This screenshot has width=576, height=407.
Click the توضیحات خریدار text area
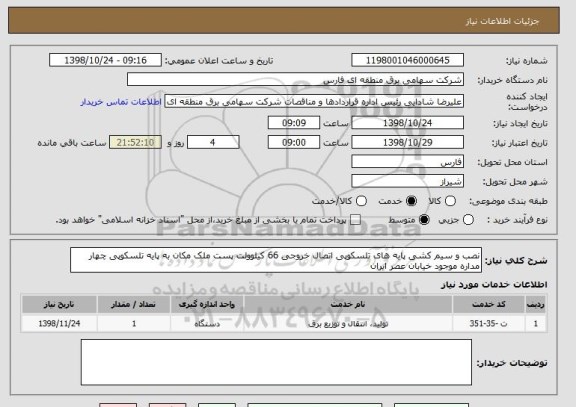click(276, 362)
